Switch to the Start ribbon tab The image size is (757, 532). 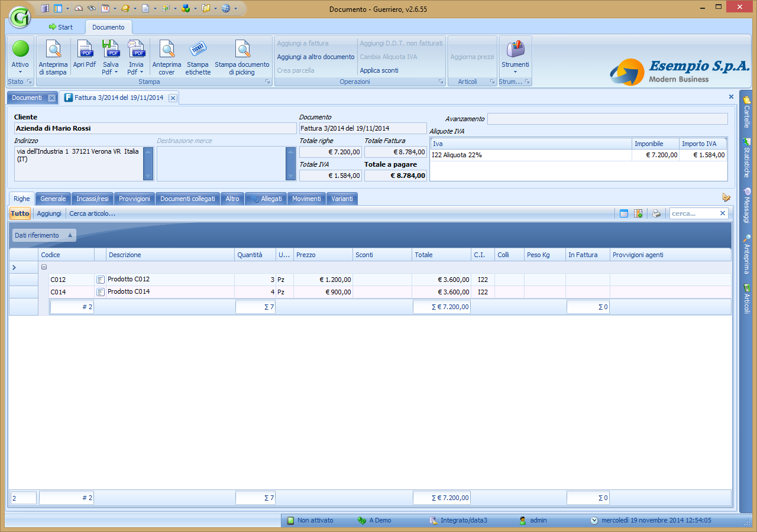click(61, 27)
